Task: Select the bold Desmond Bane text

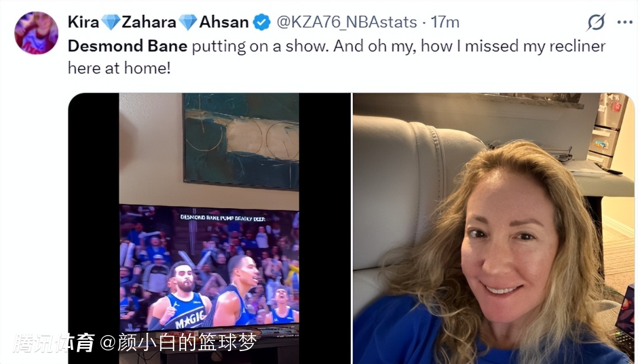Action: [128, 46]
